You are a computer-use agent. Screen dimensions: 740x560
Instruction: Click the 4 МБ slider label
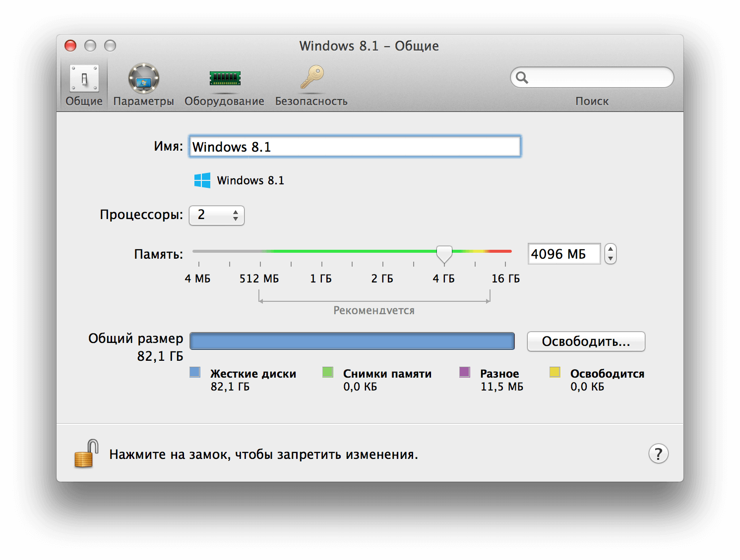click(197, 279)
